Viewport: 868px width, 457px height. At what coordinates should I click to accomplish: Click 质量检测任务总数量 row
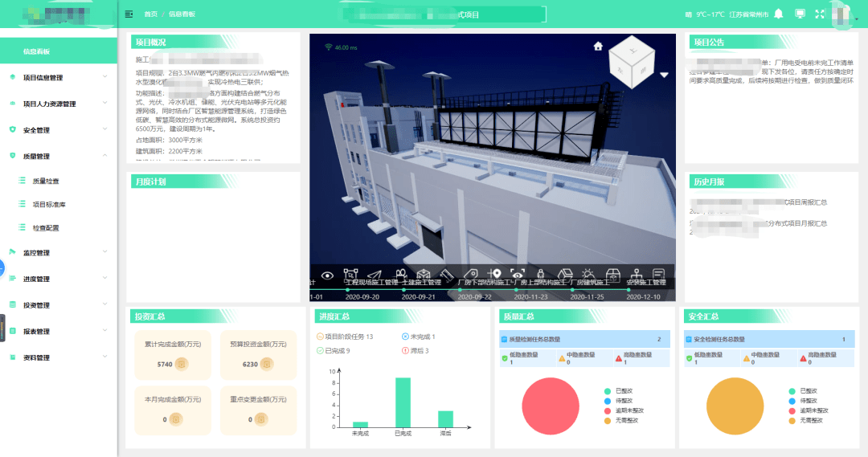click(x=584, y=339)
